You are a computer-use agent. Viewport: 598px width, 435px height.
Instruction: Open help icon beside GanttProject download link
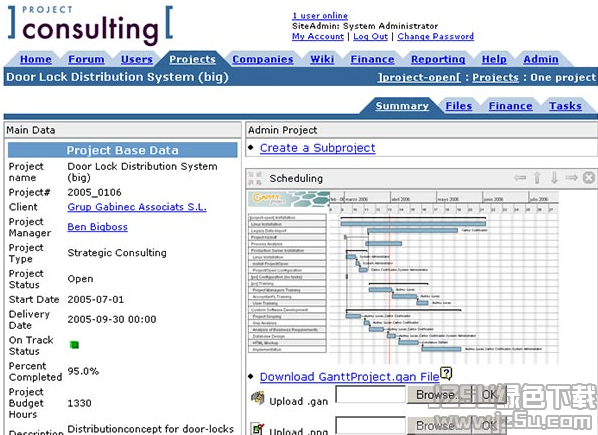click(446, 373)
